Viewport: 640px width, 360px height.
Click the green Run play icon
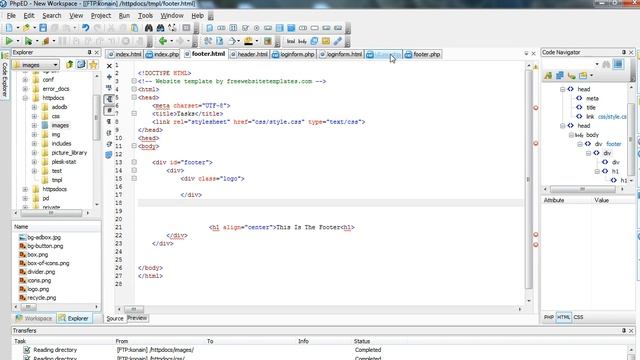coord(9,41)
